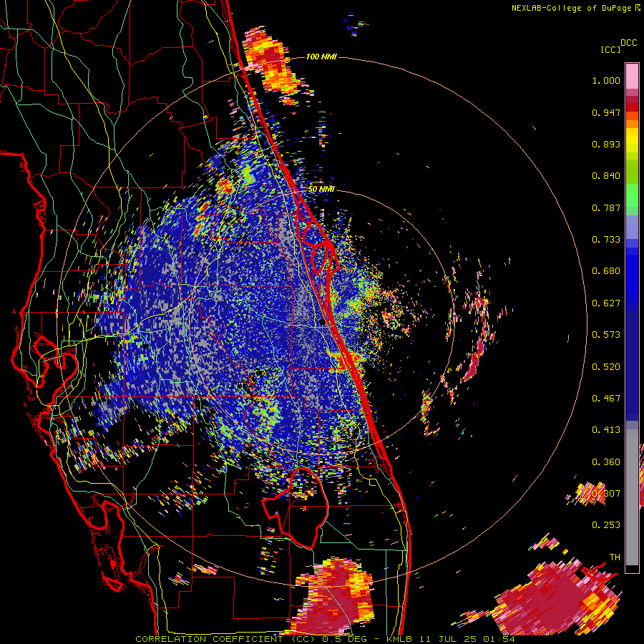The width and height of the screenshot is (644, 644).
Task: Select the 0.253 value on the scale
Action: click(x=606, y=525)
